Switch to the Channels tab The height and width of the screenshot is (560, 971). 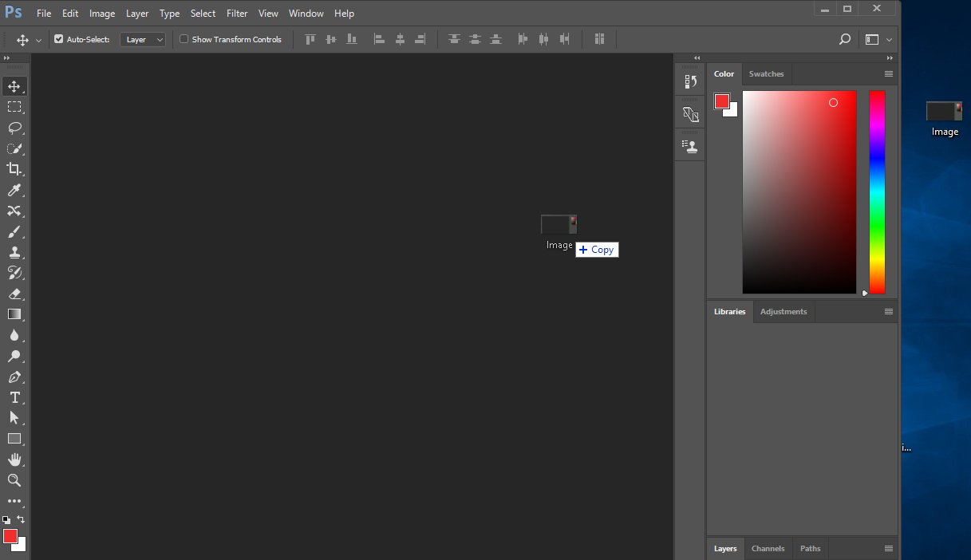click(x=767, y=548)
